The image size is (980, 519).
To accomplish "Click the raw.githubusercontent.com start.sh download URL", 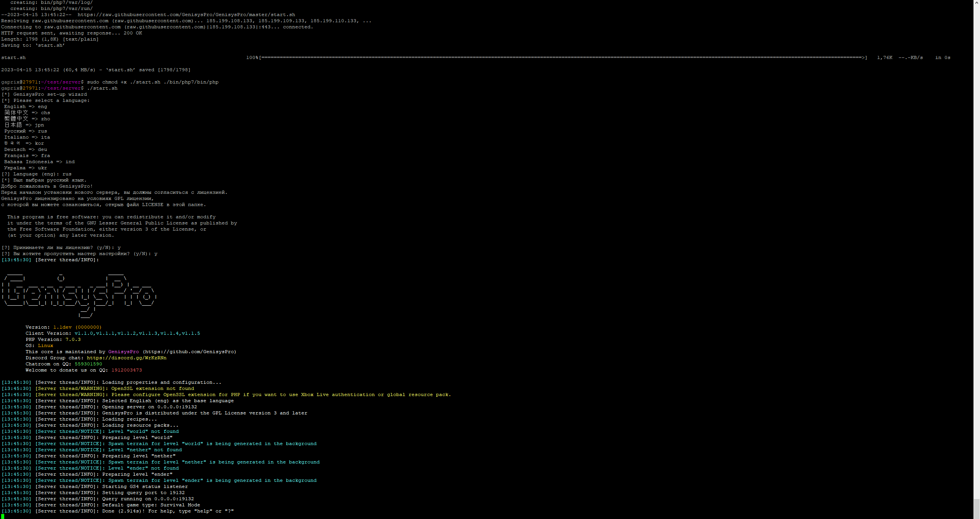I will click(186, 15).
